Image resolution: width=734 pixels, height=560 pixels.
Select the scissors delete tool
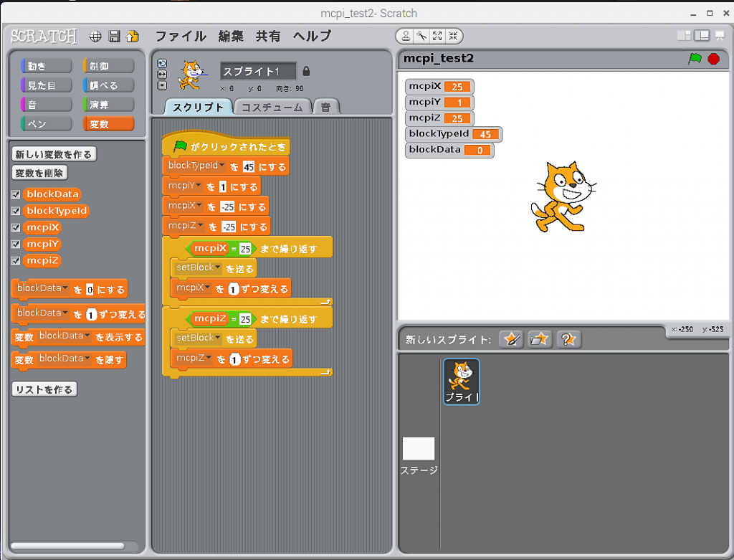(421, 36)
